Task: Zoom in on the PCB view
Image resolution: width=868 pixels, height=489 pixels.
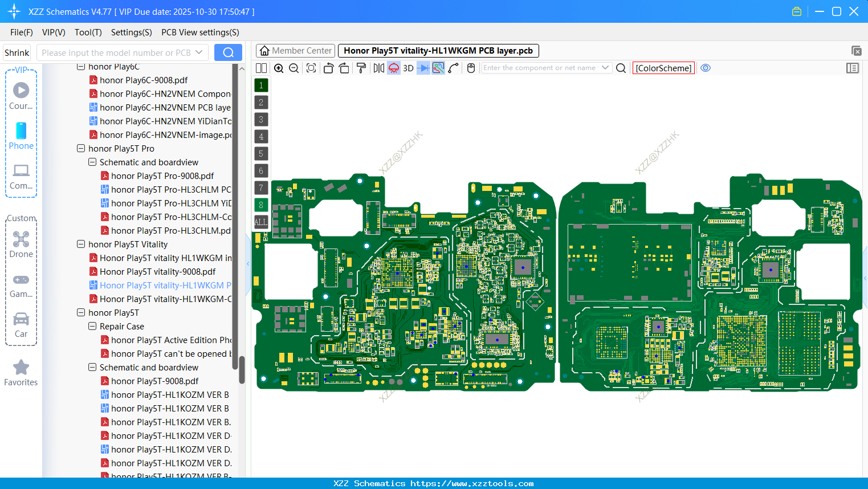Action: [x=279, y=68]
